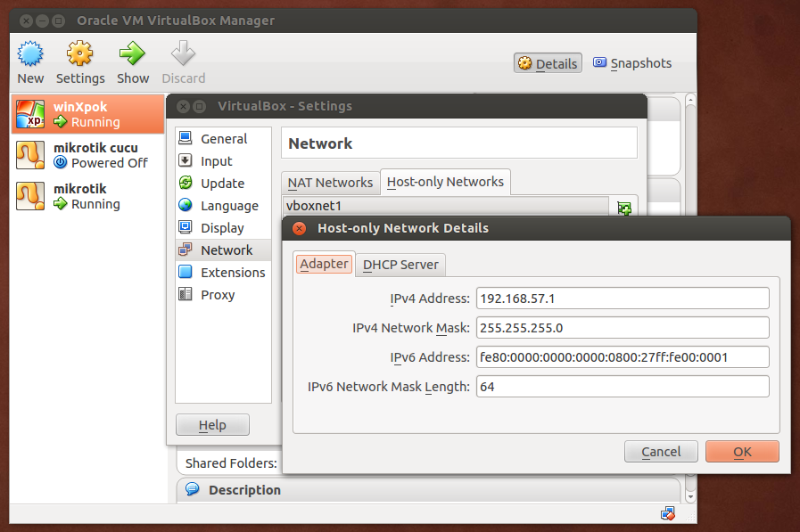Click the Description section header
The height and width of the screenshot is (532, 800).
[429, 490]
